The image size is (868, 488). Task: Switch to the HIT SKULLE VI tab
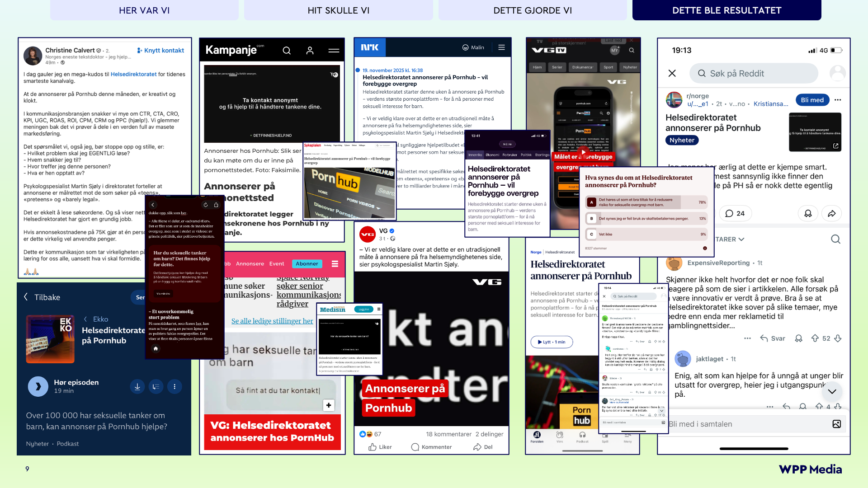pyautogui.click(x=339, y=10)
